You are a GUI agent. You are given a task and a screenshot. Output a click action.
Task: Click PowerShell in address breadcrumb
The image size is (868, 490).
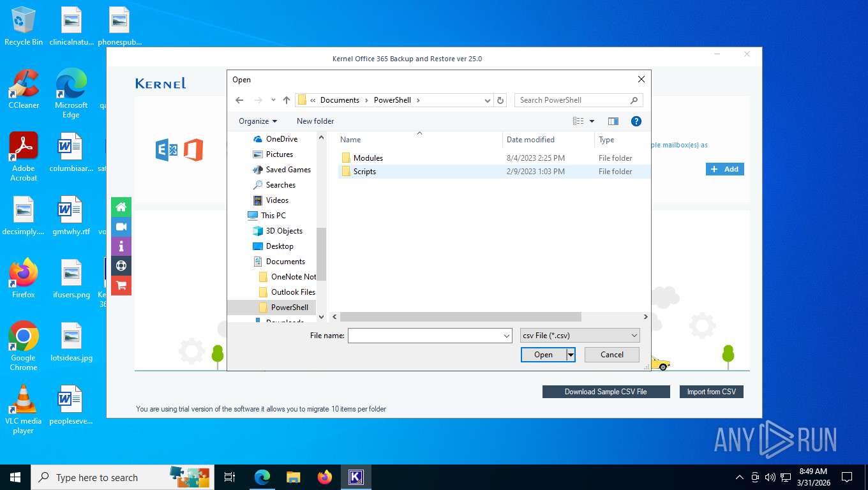[393, 100]
